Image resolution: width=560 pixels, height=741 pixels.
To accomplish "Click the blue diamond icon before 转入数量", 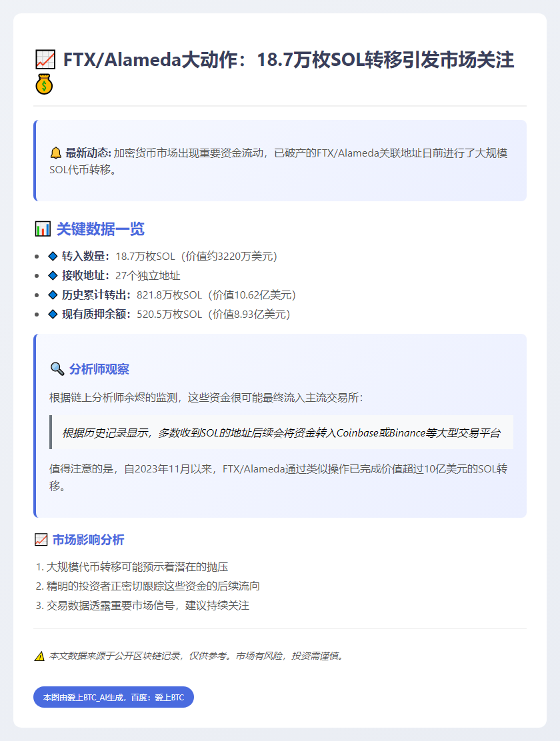I will click(53, 256).
